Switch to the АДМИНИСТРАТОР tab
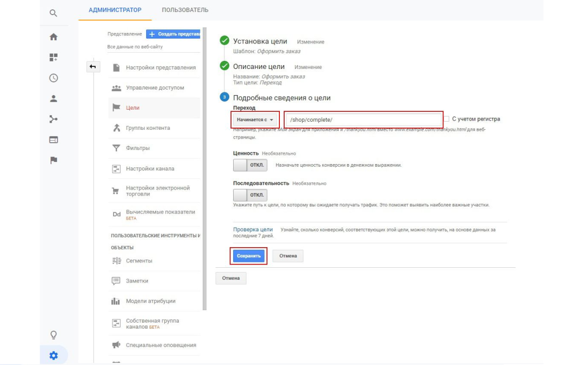 click(x=115, y=10)
